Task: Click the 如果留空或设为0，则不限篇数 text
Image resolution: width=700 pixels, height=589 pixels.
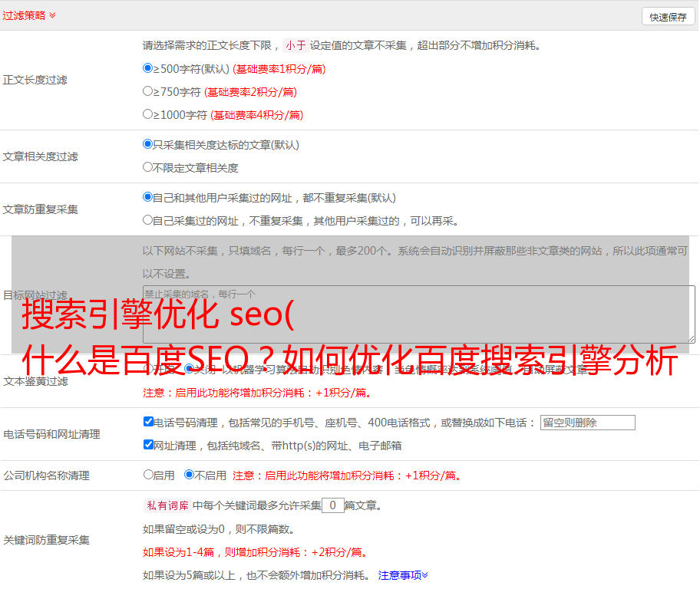Action: click(219, 529)
